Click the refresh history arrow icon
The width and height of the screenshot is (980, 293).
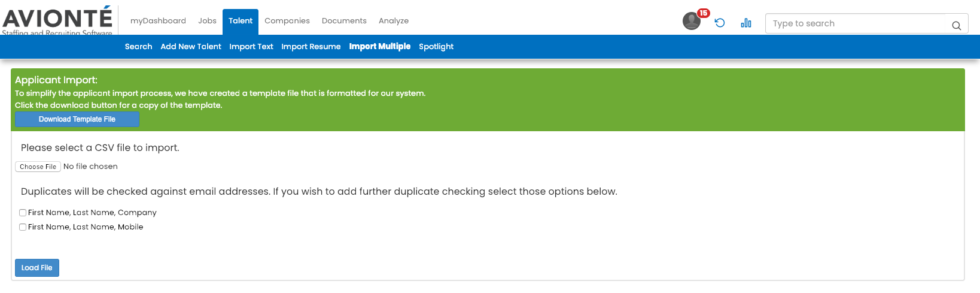720,23
